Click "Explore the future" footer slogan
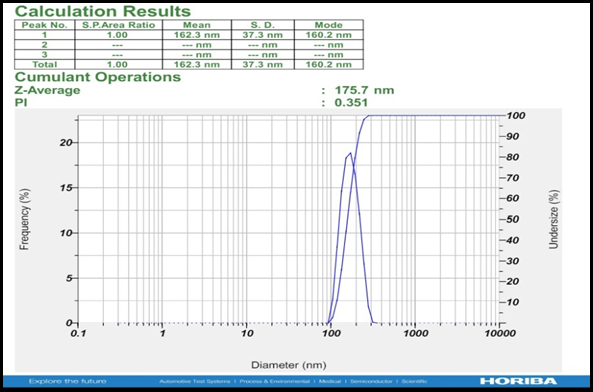The width and height of the screenshot is (593, 392). (x=67, y=381)
